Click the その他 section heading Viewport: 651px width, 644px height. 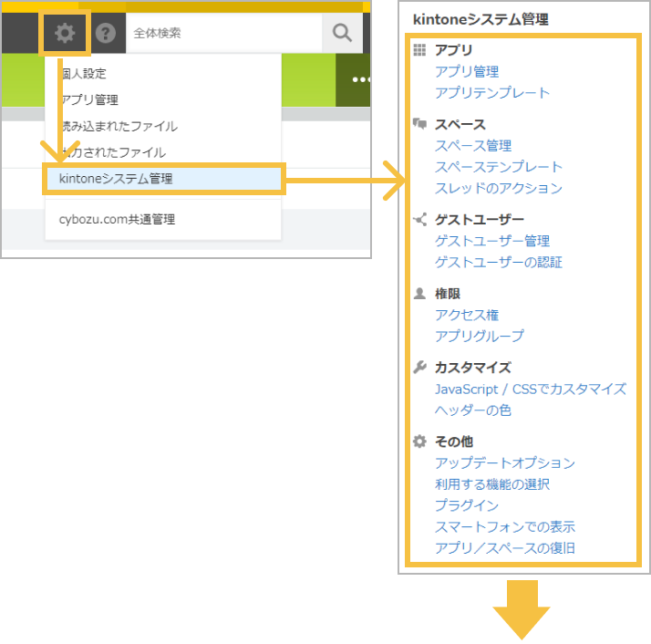pos(454,441)
